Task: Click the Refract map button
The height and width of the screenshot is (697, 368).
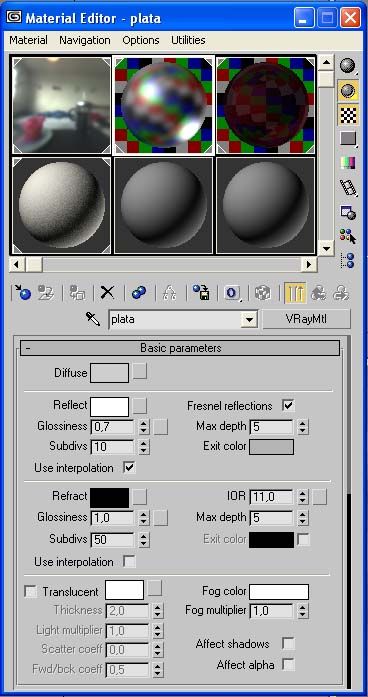Action: tap(140, 497)
